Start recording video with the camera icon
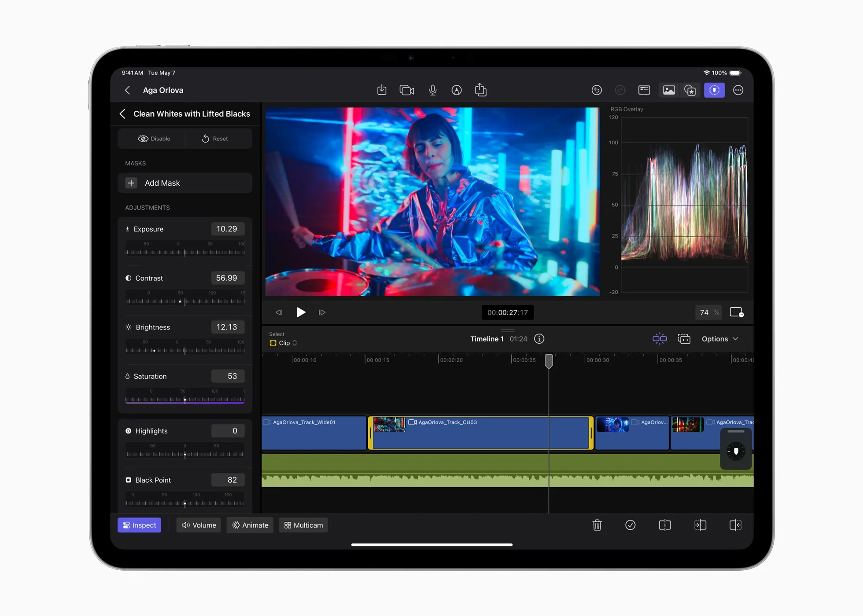Viewport: 863px width, 616px height. (x=406, y=90)
